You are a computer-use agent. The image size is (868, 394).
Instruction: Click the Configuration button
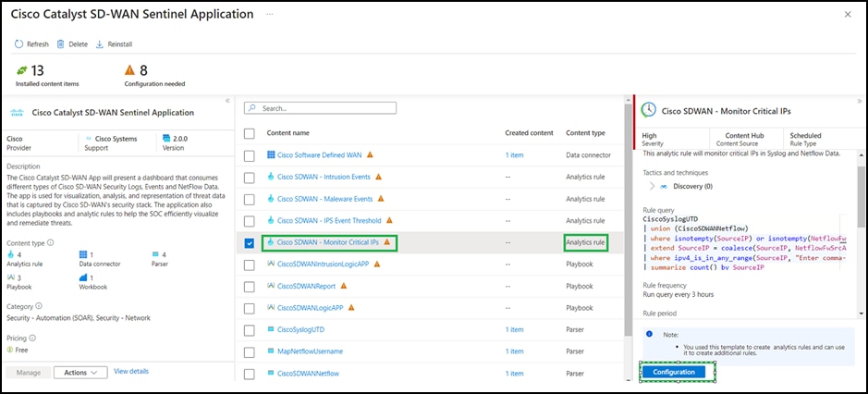674,372
